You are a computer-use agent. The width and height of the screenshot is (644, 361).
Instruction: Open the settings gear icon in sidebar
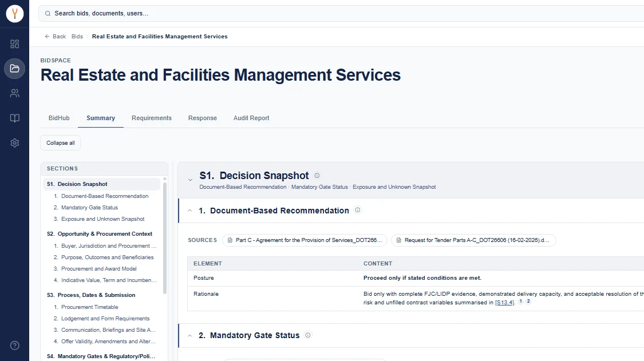click(15, 143)
